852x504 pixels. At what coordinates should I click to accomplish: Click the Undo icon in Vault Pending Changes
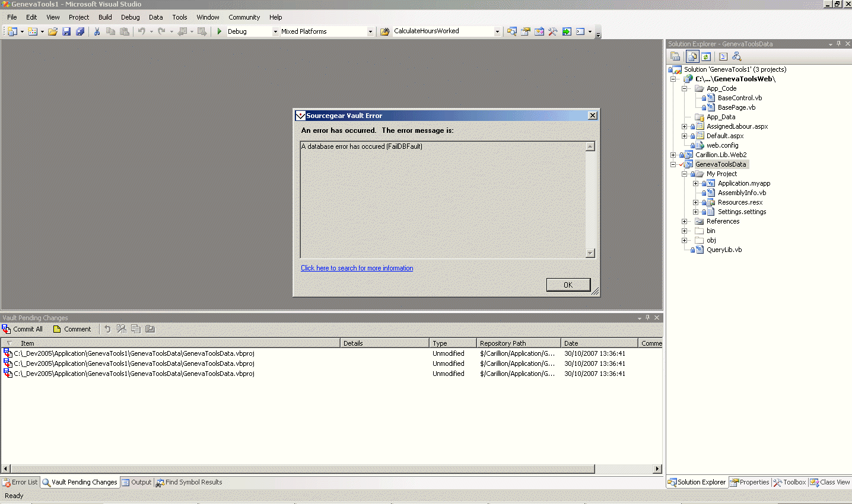point(107,329)
